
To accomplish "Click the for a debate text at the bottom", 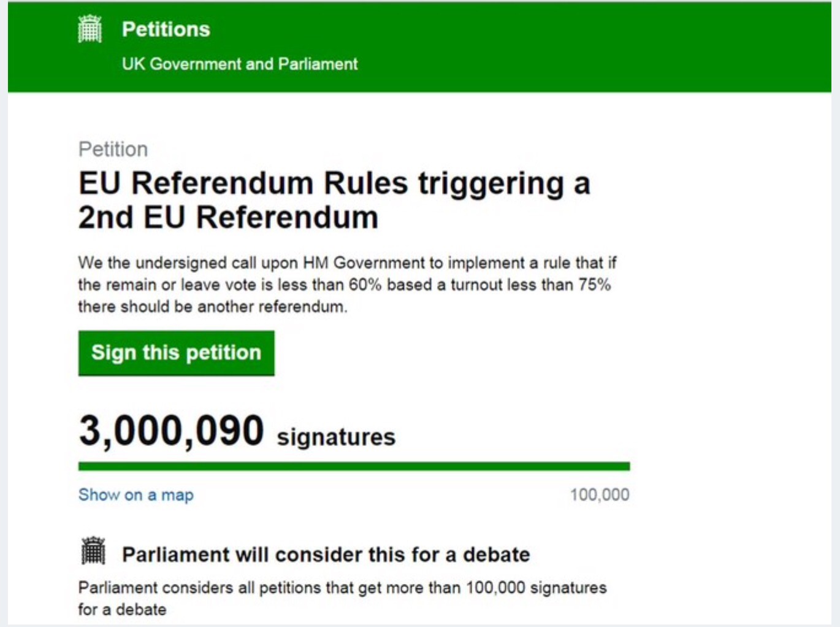I will pos(122,609).
